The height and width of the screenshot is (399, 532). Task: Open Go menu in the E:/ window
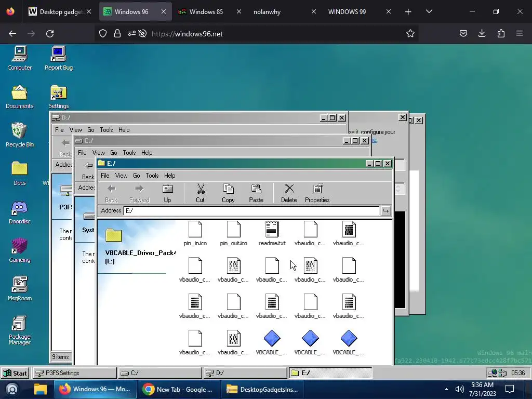[x=137, y=176]
